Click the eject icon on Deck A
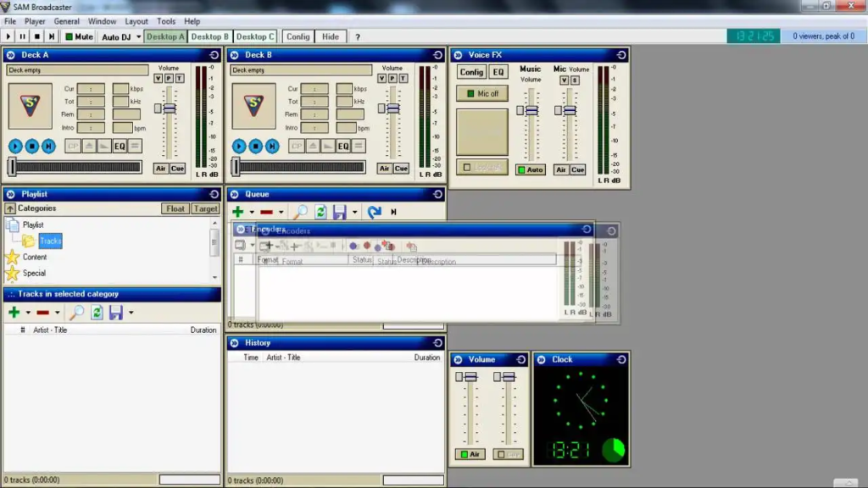The image size is (868, 488). click(x=88, y=146)
